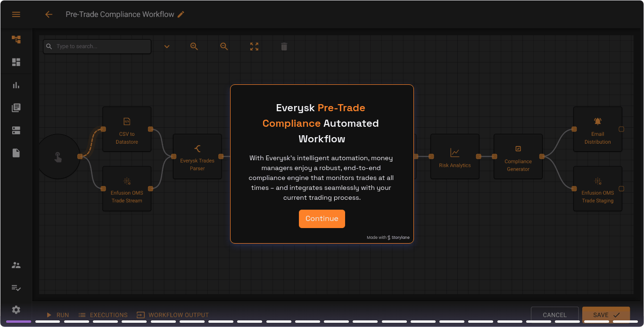Select the manual trigger start node
644x327 pixels.
coord(58,156)
